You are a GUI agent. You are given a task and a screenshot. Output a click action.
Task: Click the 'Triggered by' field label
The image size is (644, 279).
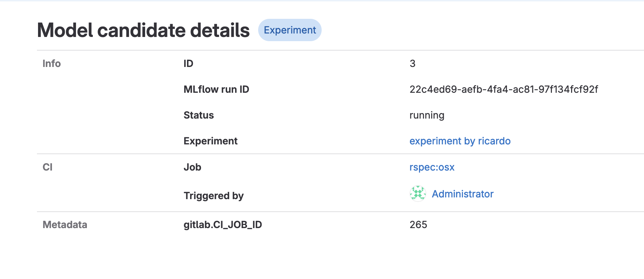[214, 196]
